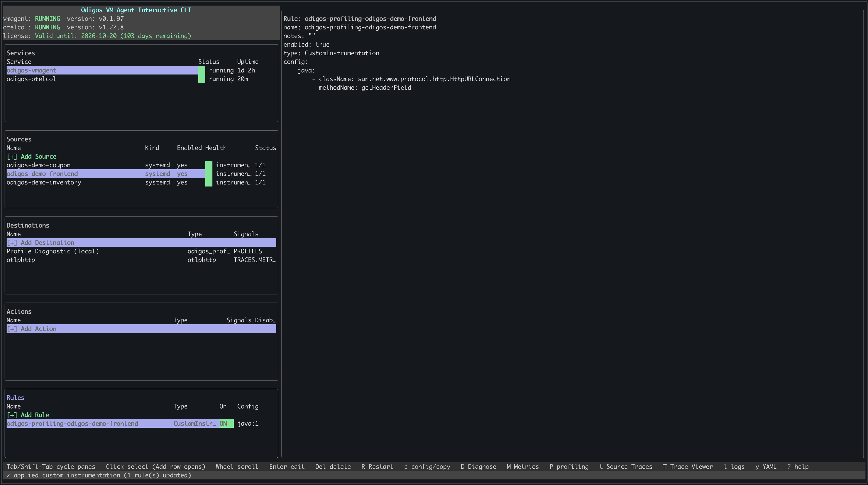
Task: Click the M Metrics shortcut hint
Action: 523,467
